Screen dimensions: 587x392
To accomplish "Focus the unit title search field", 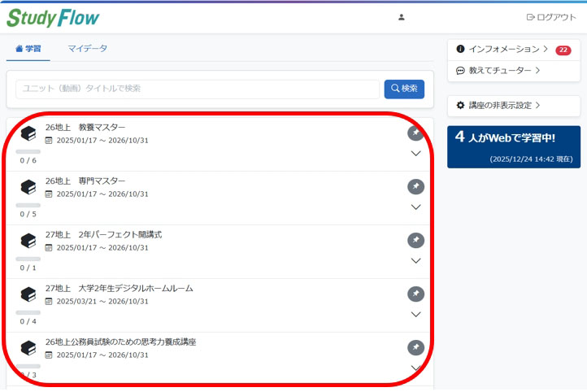I will click(198, 89).
